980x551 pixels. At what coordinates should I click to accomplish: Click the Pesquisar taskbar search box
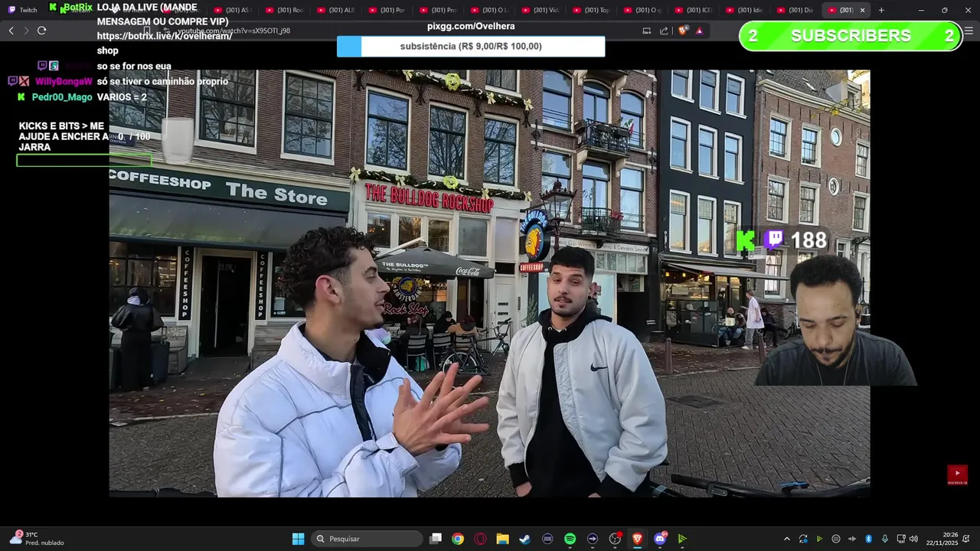tap(367, 539)
